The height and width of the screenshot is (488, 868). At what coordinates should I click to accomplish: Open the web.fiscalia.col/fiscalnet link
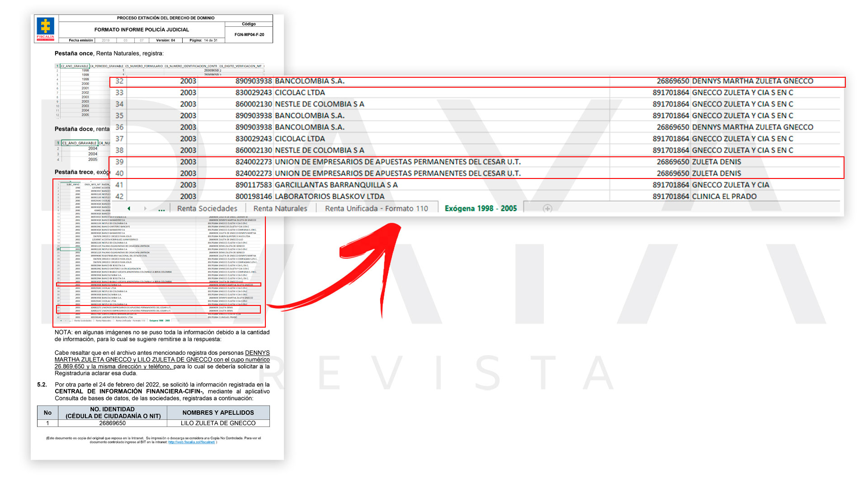click(192, 442)
